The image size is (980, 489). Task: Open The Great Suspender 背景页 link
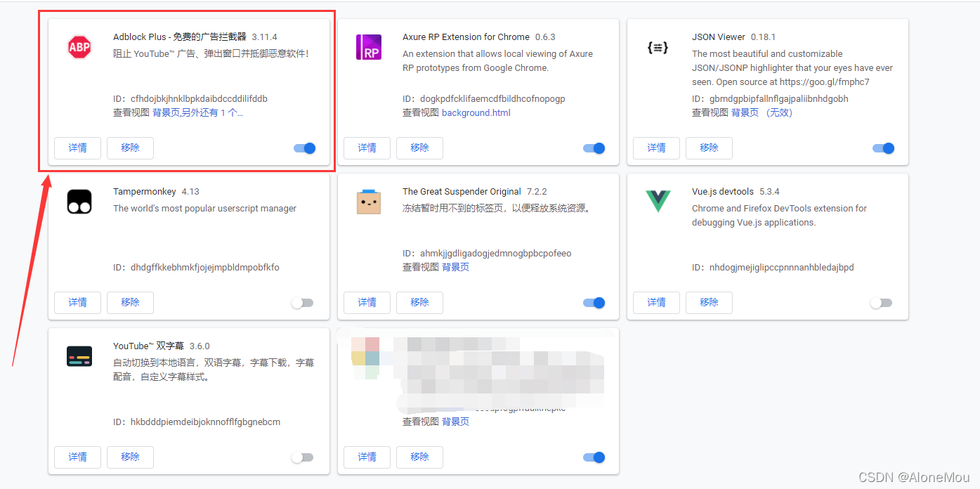tap(455, 267)
